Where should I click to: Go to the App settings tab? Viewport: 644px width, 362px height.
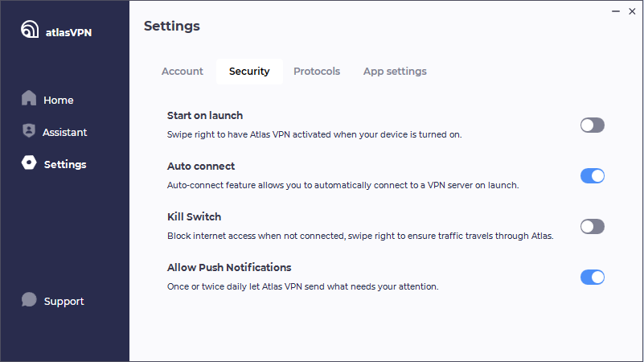[395, 72]
